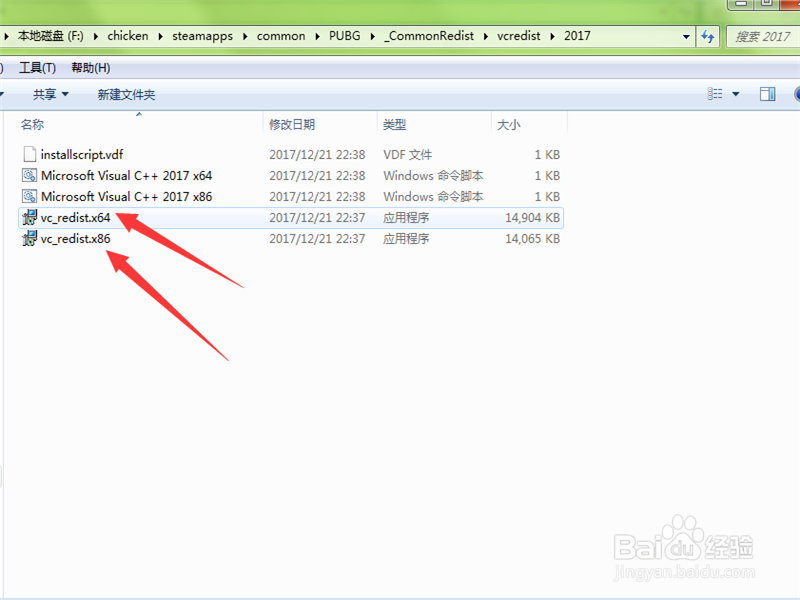Image resolution: width=800 pixels, height=600 pixels.
Task: Expand the arrow after steamapps in the path
Action: [x=245, y=36]
